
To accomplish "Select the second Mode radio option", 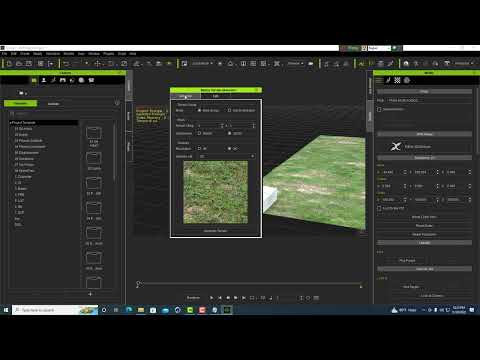I will [x=229, y=110].
